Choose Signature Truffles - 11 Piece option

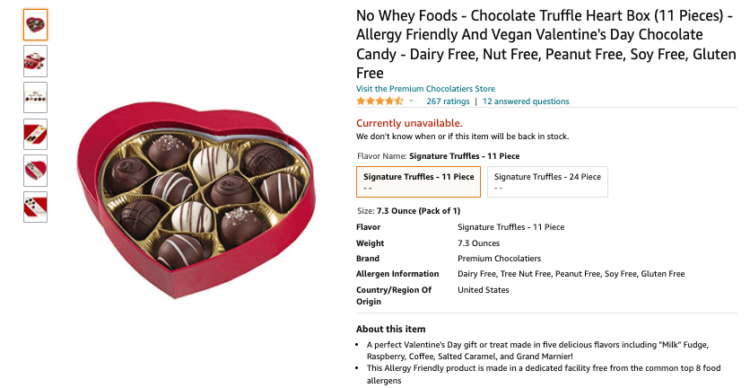click(419, 182)
